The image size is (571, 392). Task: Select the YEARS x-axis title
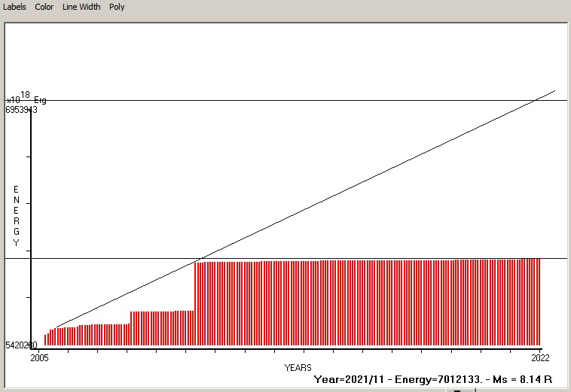[298, 367]
